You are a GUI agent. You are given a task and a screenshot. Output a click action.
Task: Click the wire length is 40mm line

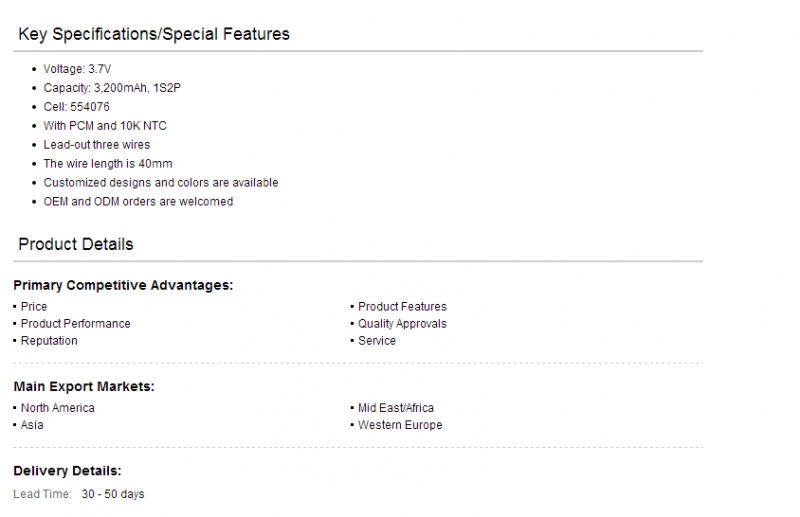coord(108,163)
